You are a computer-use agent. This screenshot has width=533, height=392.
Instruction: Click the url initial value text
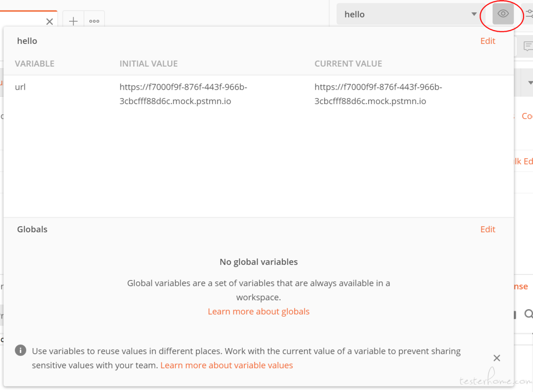click(183, 94)
